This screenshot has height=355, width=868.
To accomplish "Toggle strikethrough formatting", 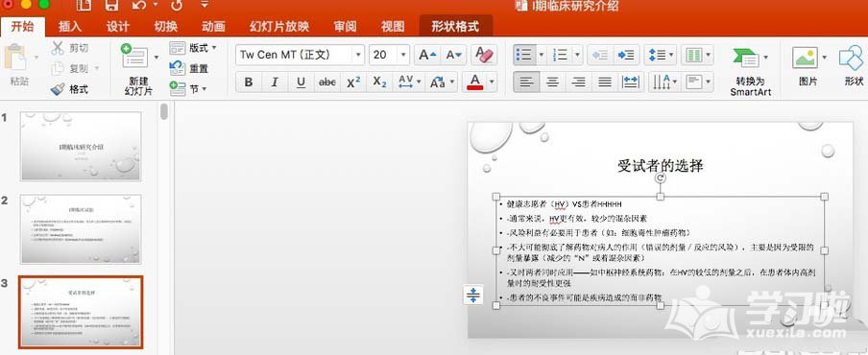I will [x=327, y=83].
